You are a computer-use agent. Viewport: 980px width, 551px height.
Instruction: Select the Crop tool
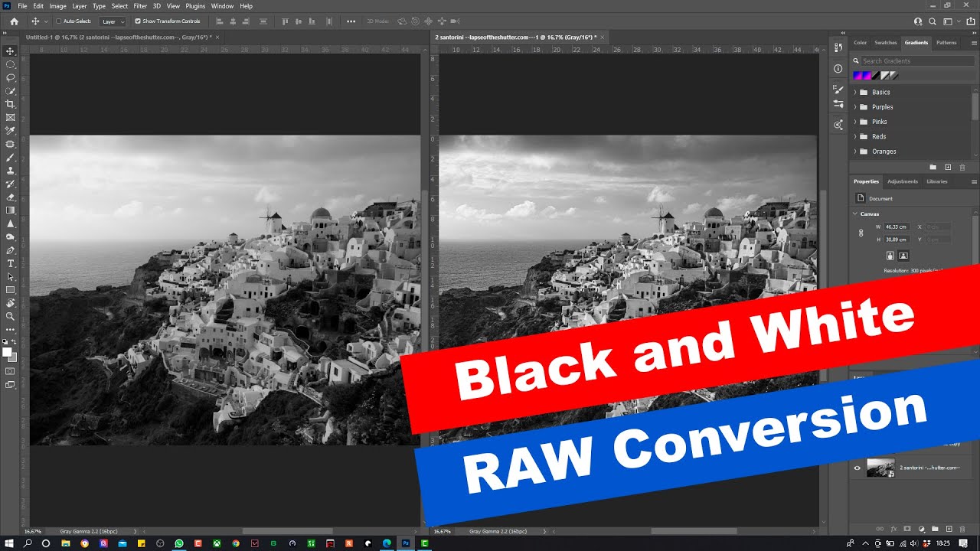10,104
